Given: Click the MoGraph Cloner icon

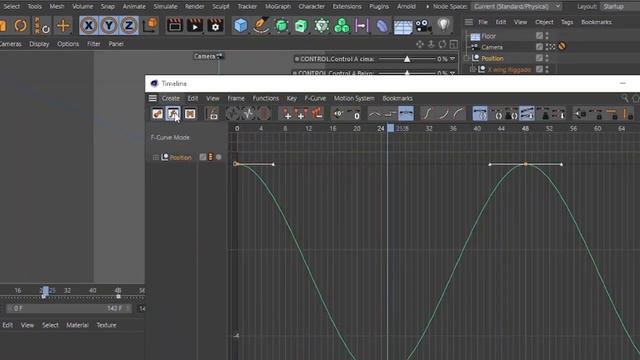Looking at the screenshot, I should [322, 26].
